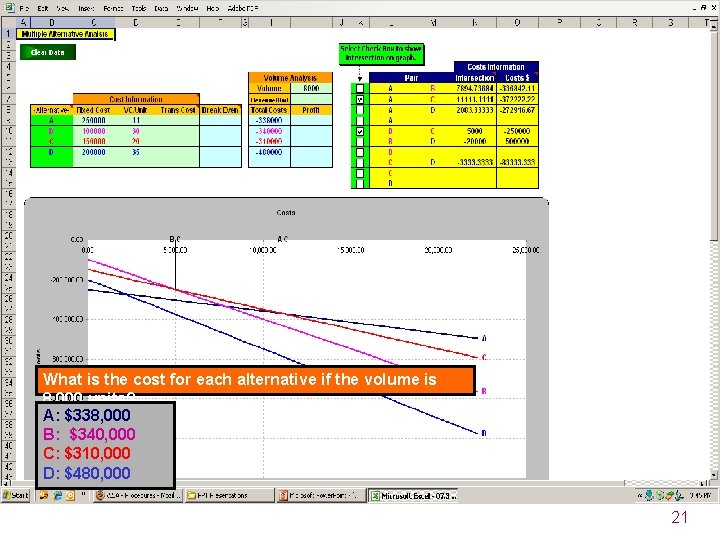Open the Format menu

(113, 8)
